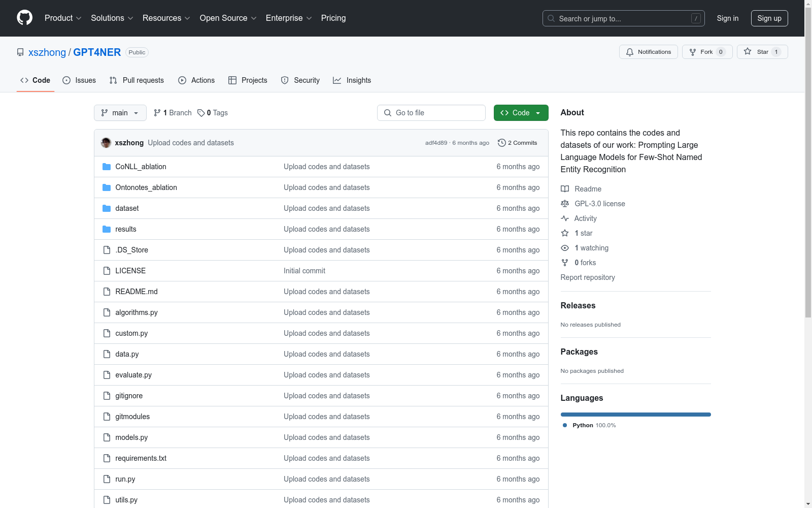Click the folder icon for Ontonotes_ablation
The height and width of the screenshot is (508, 812).
click(x=107, y=187)
